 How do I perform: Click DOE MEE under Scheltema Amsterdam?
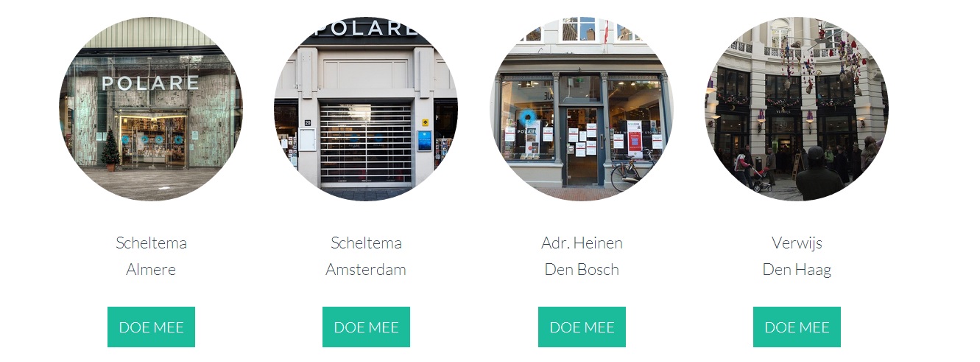tap(366, 327)
